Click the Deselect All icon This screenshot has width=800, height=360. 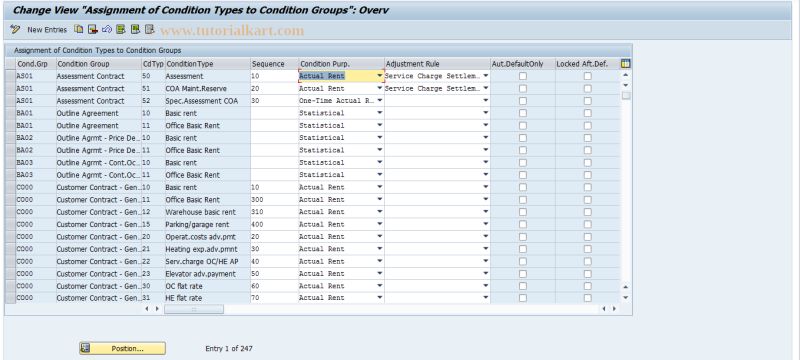[149, 30]
